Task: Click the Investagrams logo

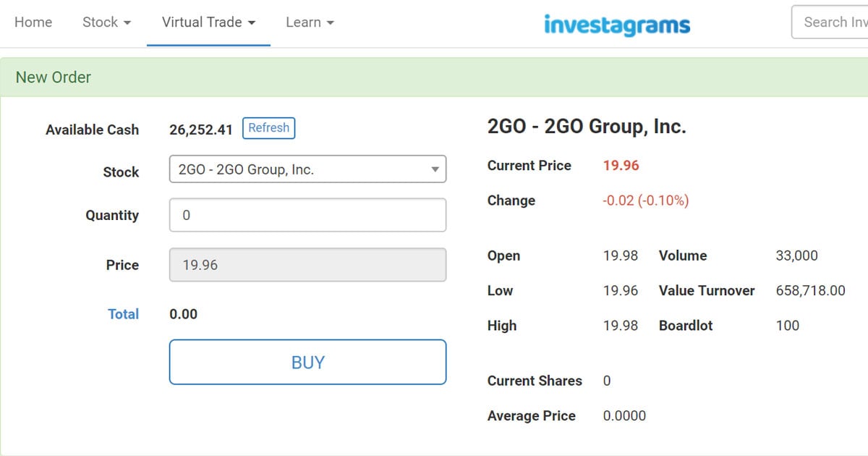Action: click(617, 25)
